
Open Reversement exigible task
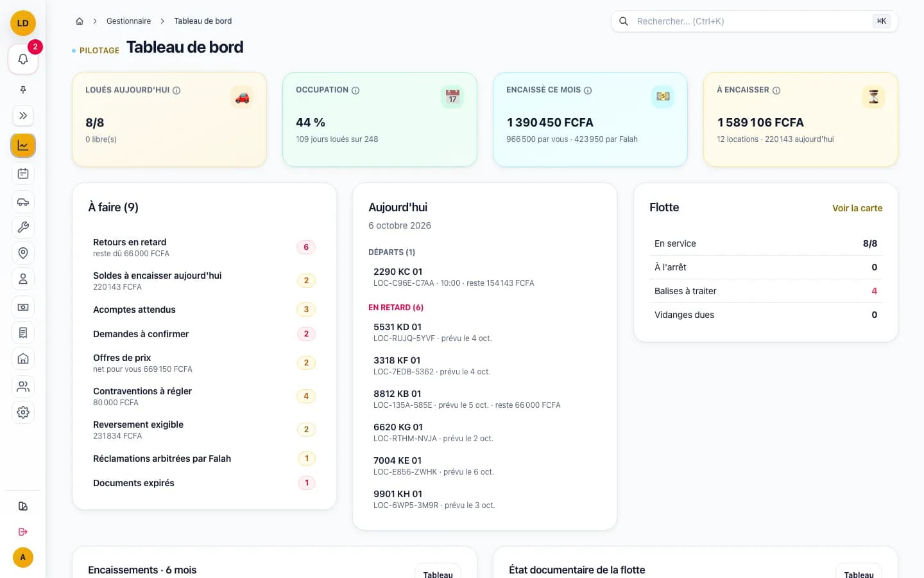click(x=204, y=430)
